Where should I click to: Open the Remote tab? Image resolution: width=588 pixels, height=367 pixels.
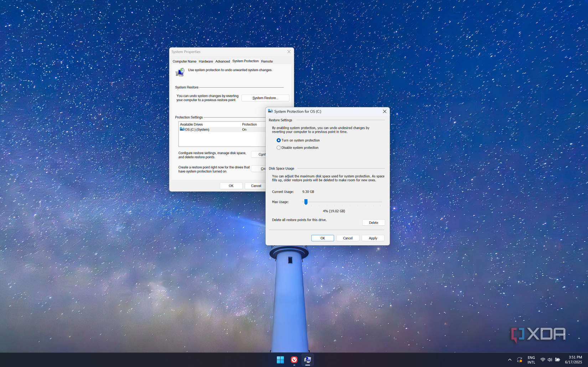click(x=267, y=61)
